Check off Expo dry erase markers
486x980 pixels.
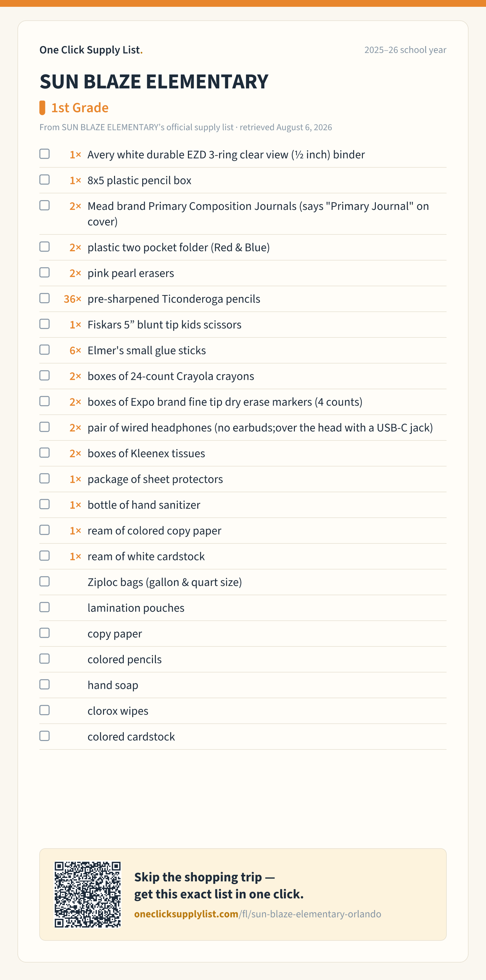(44, 401)
